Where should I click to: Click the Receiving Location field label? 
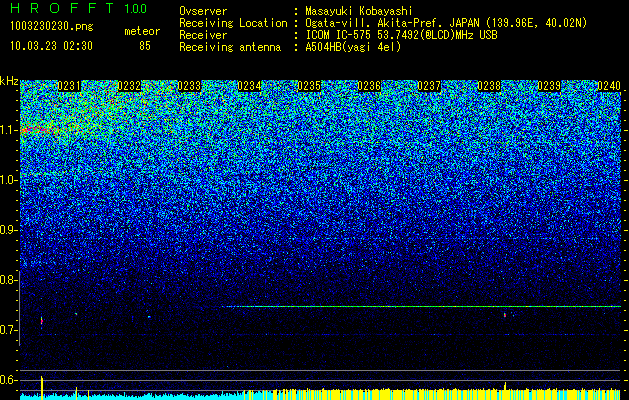233,23
